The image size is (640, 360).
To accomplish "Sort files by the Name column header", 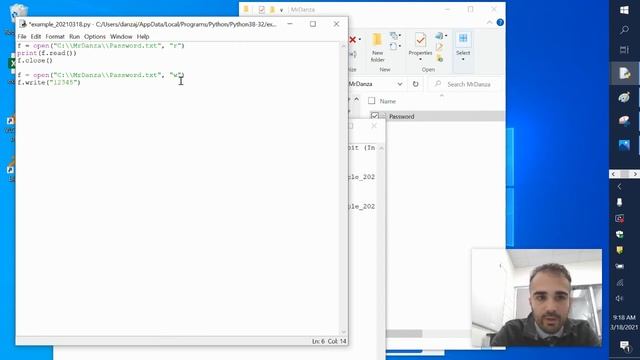I will [387, 101].
